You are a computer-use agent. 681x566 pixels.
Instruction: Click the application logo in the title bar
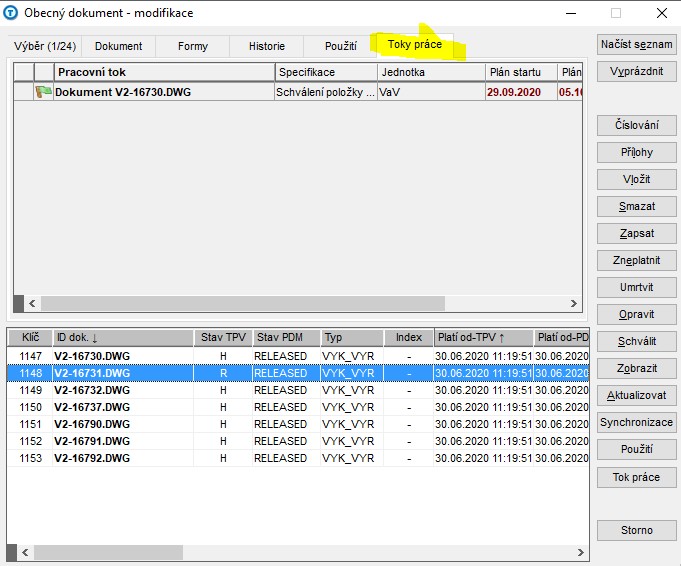pos(10,13)
